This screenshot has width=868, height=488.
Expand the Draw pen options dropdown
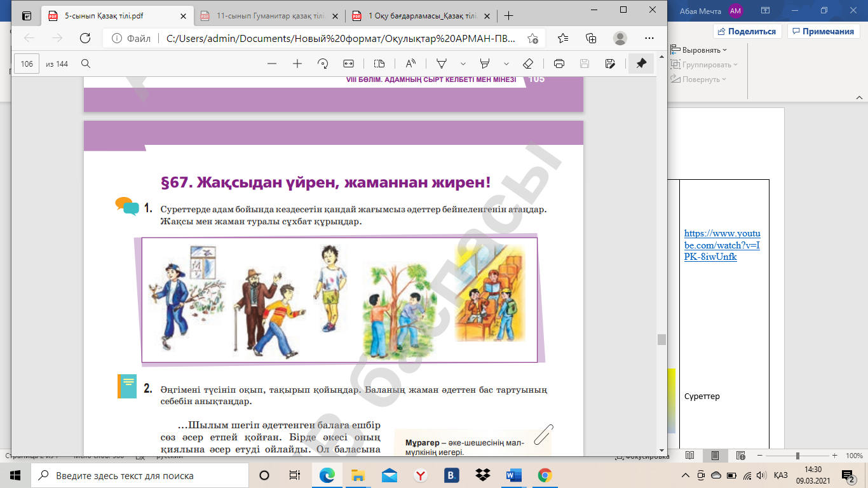tap(463, 64)
